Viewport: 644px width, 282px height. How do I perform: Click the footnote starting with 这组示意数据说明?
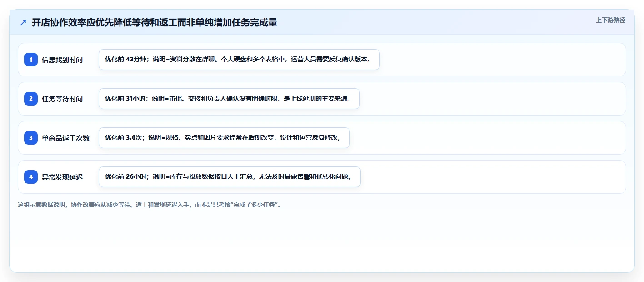[x=150, y=205]
